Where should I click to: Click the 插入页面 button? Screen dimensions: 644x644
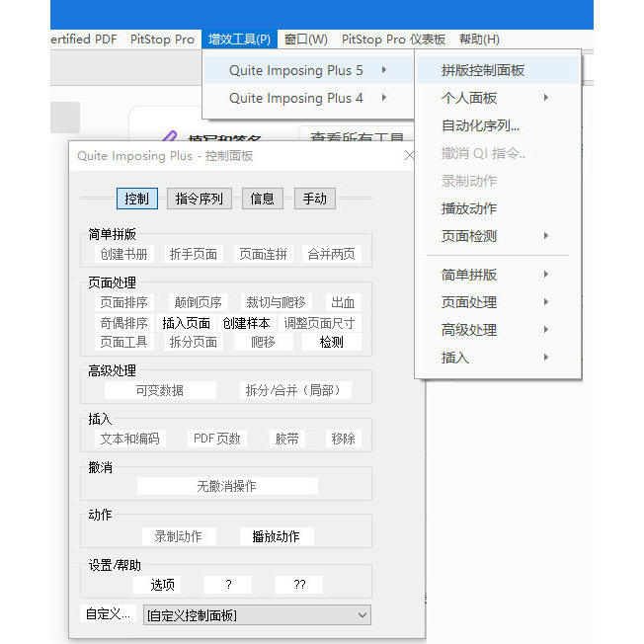[x=186, y=323]
